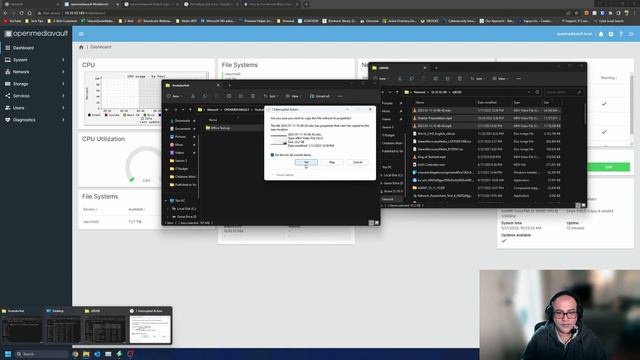Select King of Techland.mp4 in file list
Image resolution: width=640 pixels, height=360 pixels.
click(x=431, y=157)
